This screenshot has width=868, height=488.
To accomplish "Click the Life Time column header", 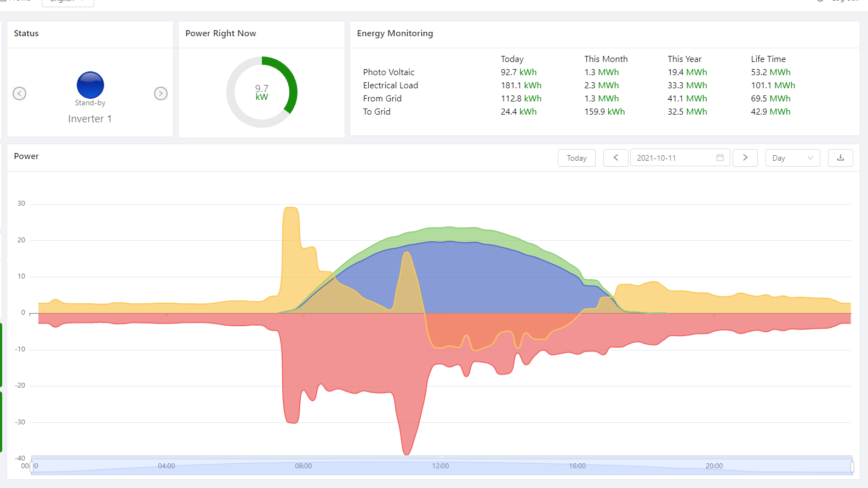I will [768, 59].
